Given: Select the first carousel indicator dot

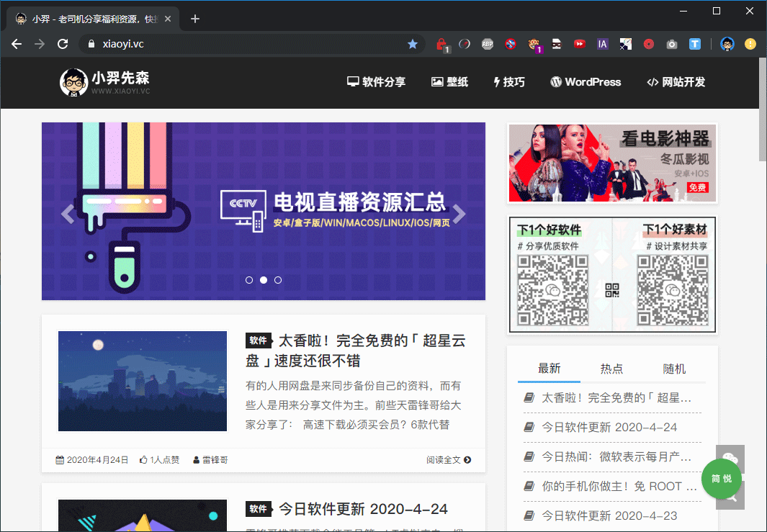Looking at the screenshot, I should tap(249, 280).
